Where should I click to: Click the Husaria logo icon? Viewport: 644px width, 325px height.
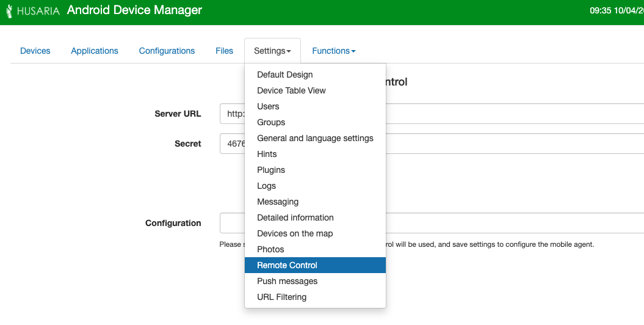coord(9,11)
